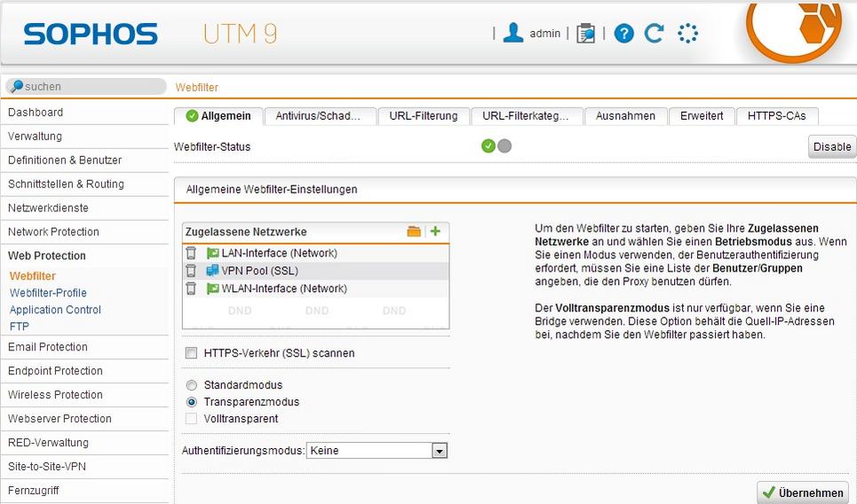This screenshot has height=504, width=857.
Task: Expand Verwaltung in the sidebar
Action: pos(84,137)
